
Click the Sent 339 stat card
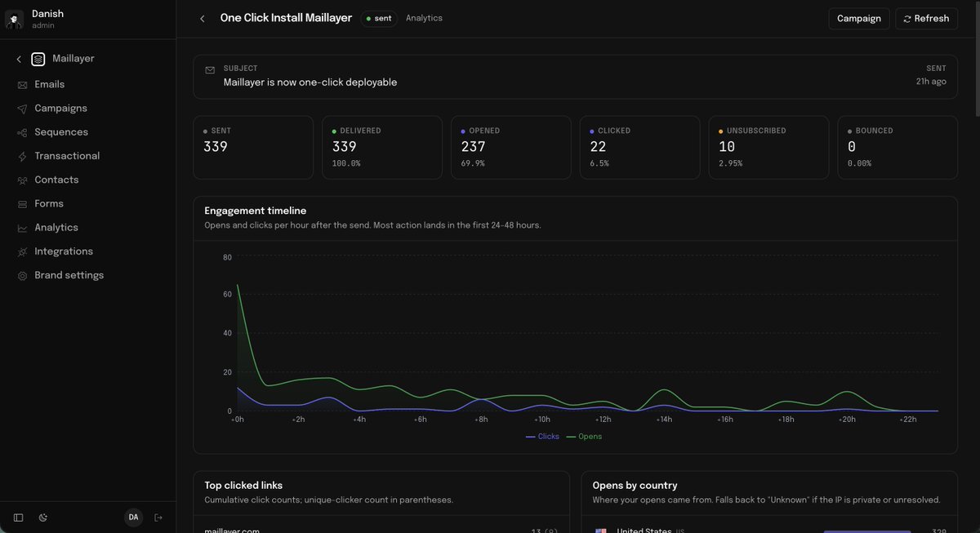tap(253, 147)
